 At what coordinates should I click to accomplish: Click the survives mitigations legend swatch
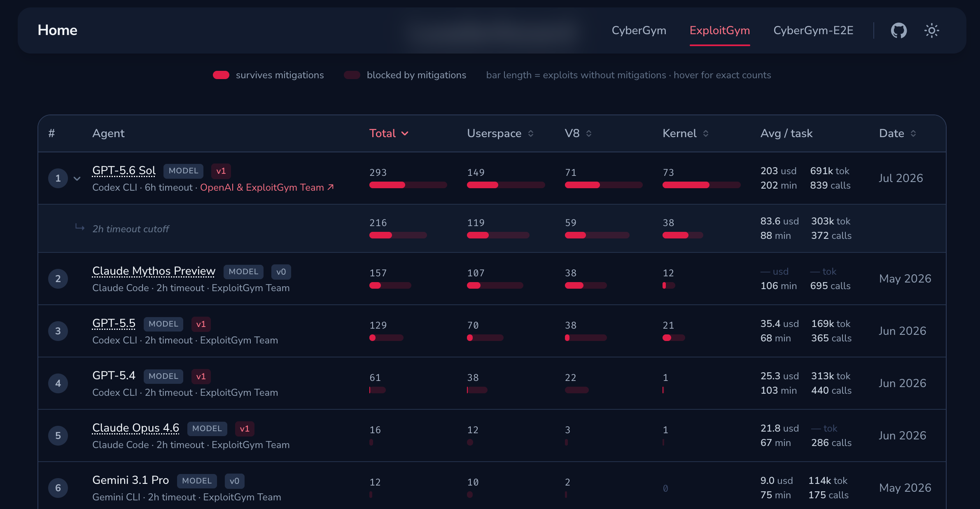(221, 75)
